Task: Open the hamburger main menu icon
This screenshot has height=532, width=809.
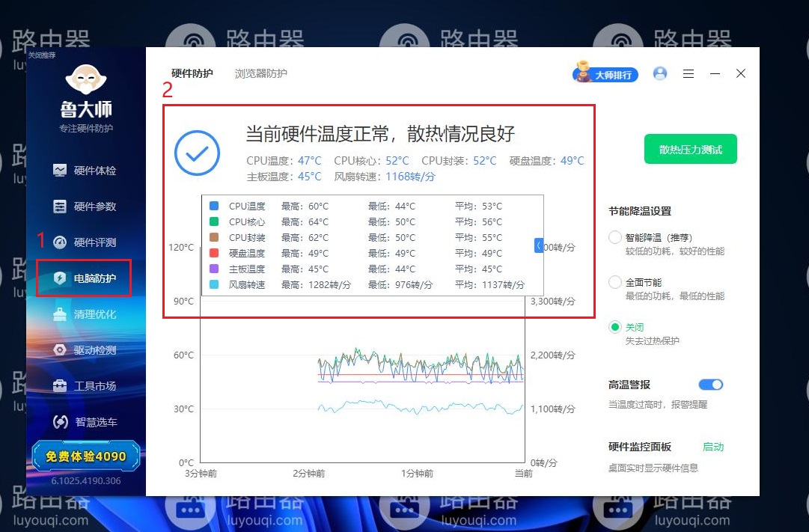Action: click(689, 74)
